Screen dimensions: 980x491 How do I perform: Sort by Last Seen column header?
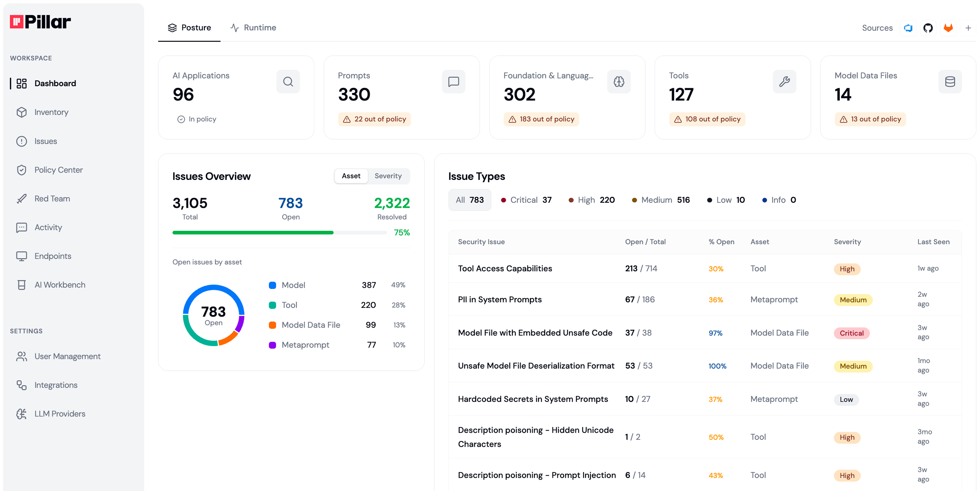tap(933, 242)
